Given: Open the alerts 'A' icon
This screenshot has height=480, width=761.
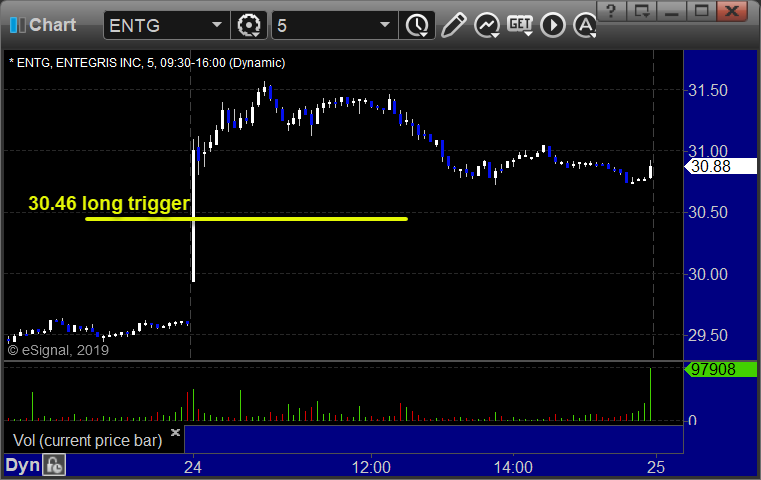Looking at the screenshot, I should coord(585,25).
